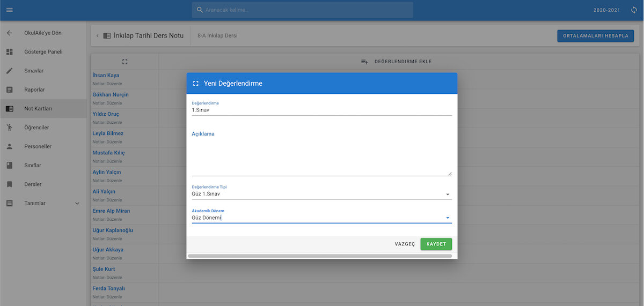Open Gösterge Paneli menu item
This screenshot has width=644, height=306.
coord(43,52)
